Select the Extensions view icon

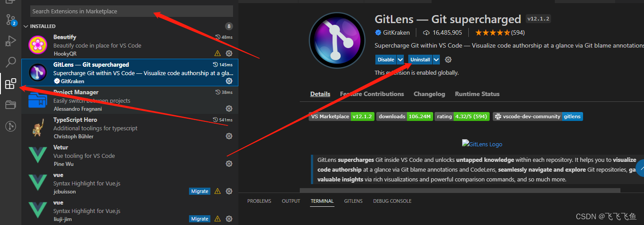tap(10, 84)
